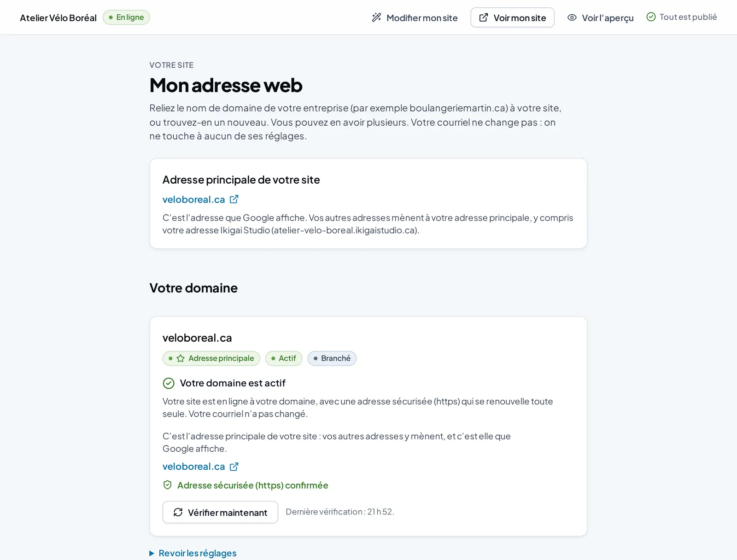Click the Actif status badge
Image resolution: width=737 pixels, height=560 pixels.
coord(284,358)
